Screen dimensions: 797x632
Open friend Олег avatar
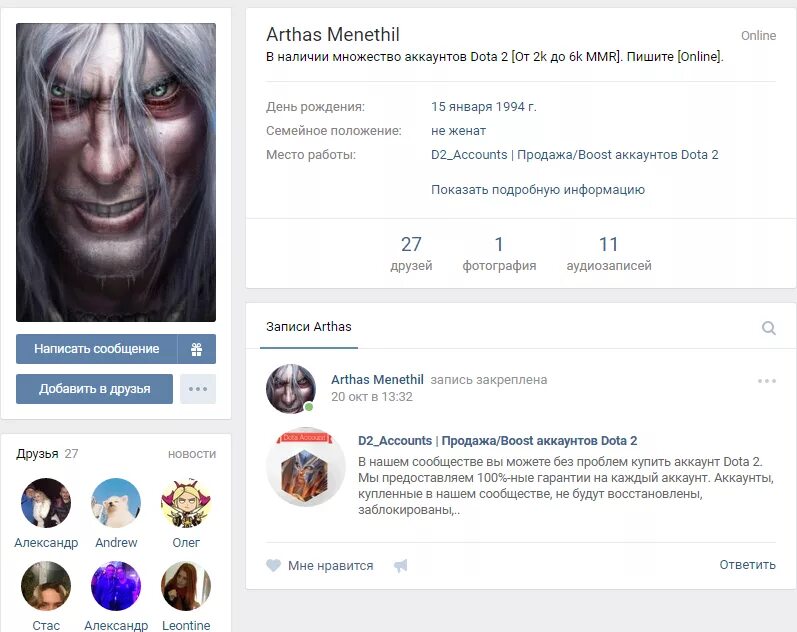(186, 503)
